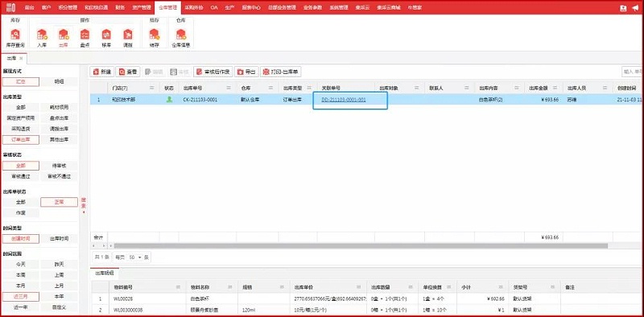The width and height of the screenshot is (644, 317).
Task: Open the 出库单价 column menu icon
Action: [359, 287]
